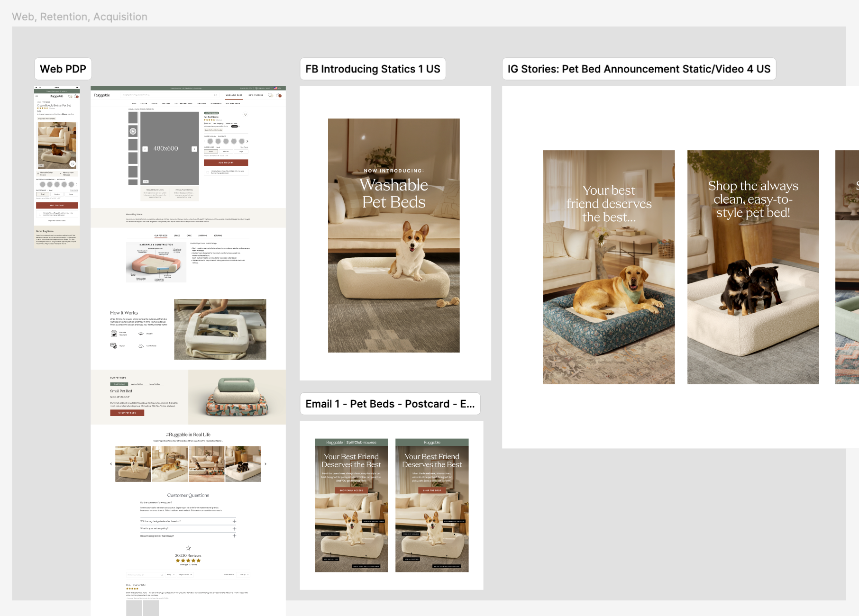Select 'Email 1 - Pet Beds - Postcard' frame label
The image size is (859, 616).
pos(390,404)
